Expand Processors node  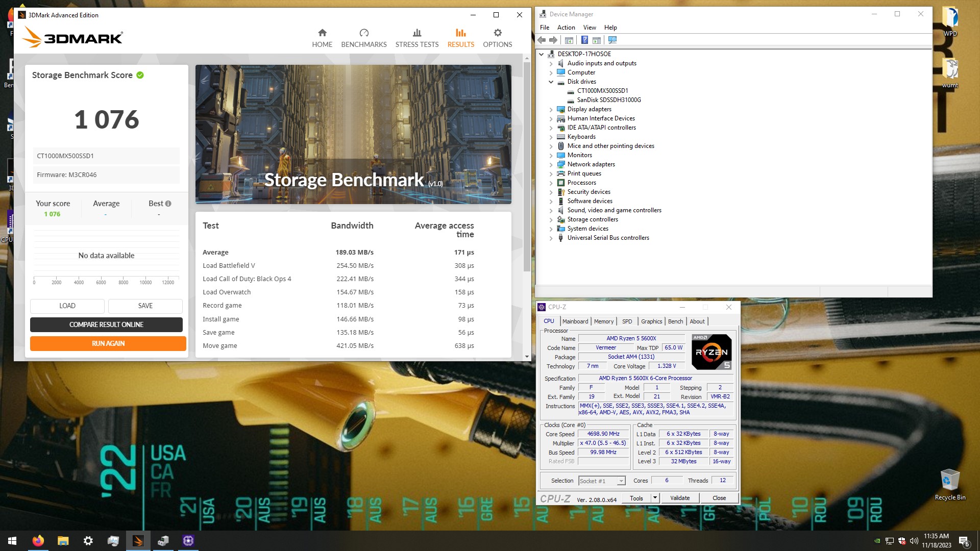pyautogui.click(x=551, y=183)
